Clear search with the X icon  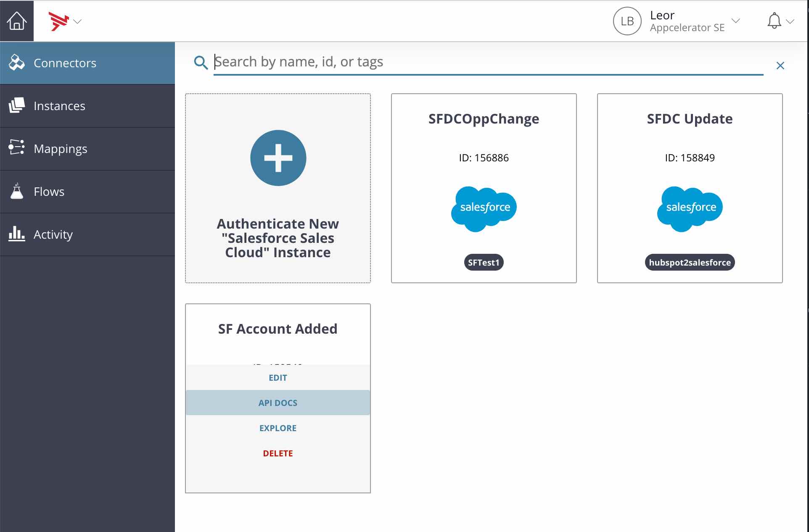(780, 66)
